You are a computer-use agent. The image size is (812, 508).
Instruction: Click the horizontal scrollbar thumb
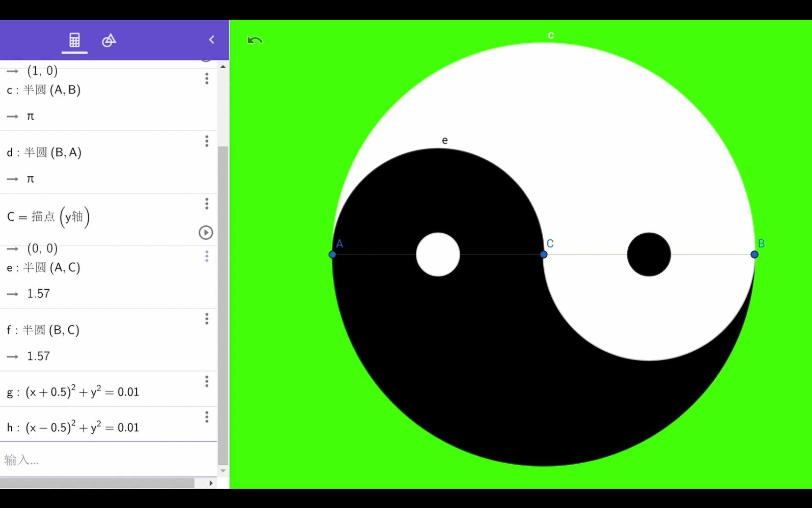[x=97, y=483]
